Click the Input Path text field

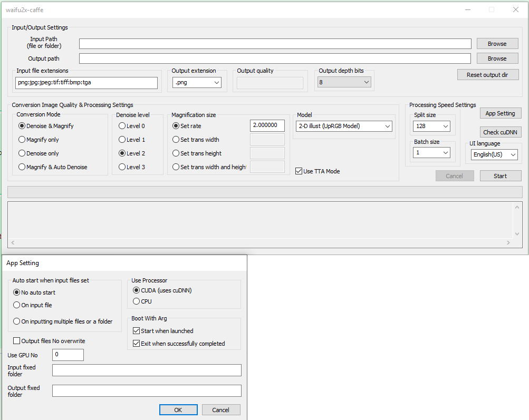coord(275,44)
